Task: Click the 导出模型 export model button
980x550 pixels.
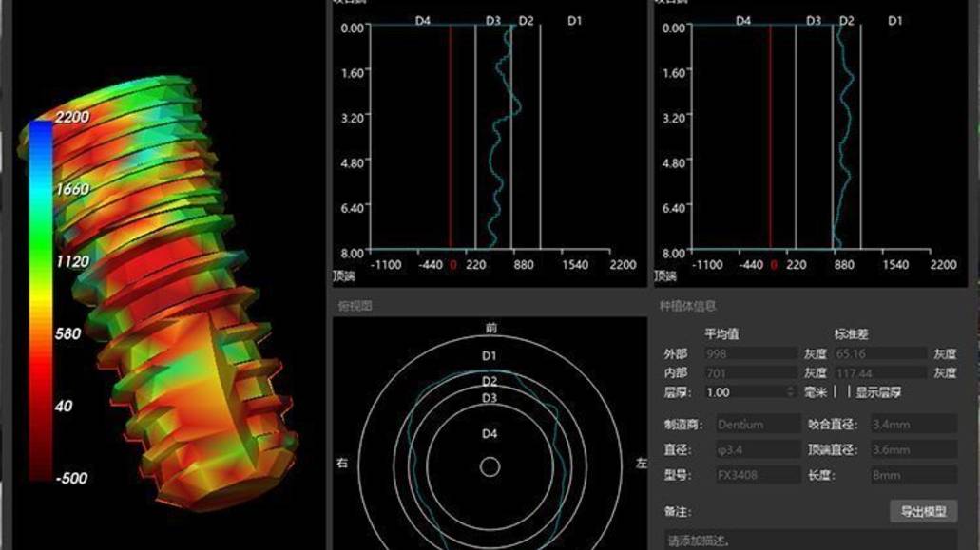Action: click(x=923, y=511)
